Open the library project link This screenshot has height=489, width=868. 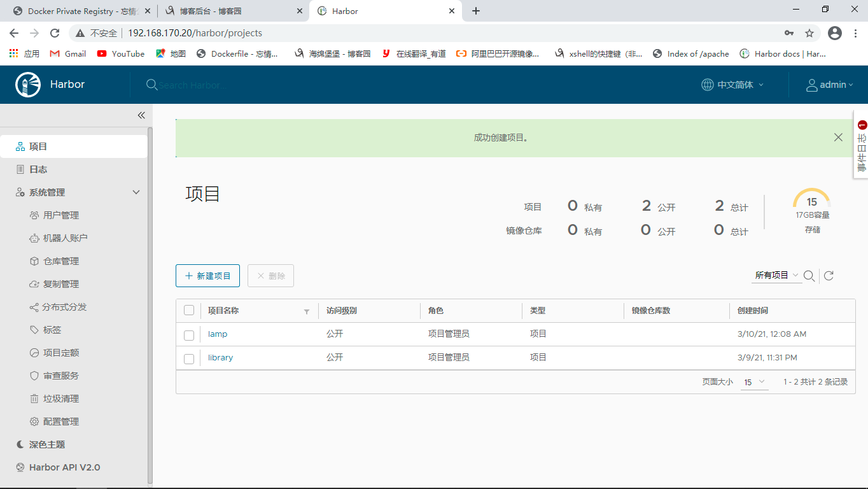(x=220, y=358)
